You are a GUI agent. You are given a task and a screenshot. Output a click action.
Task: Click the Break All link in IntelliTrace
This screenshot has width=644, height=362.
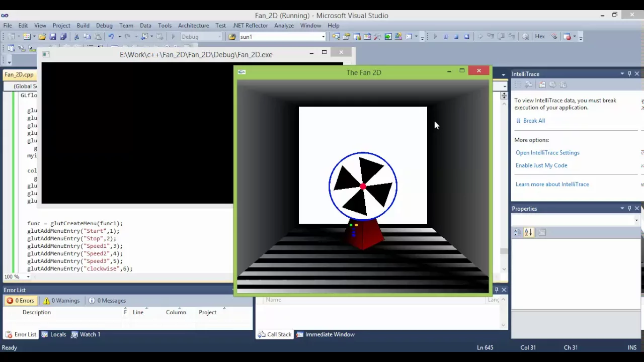pos(534,121)
